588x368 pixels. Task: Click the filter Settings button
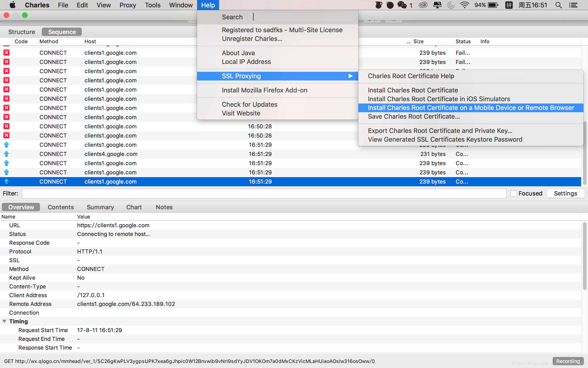click(x=565, y=193)
